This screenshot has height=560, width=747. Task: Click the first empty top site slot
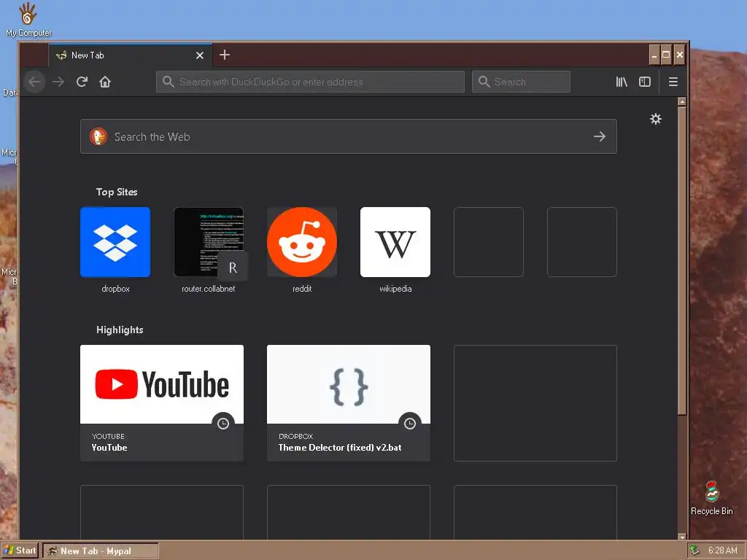coord(489,242)
